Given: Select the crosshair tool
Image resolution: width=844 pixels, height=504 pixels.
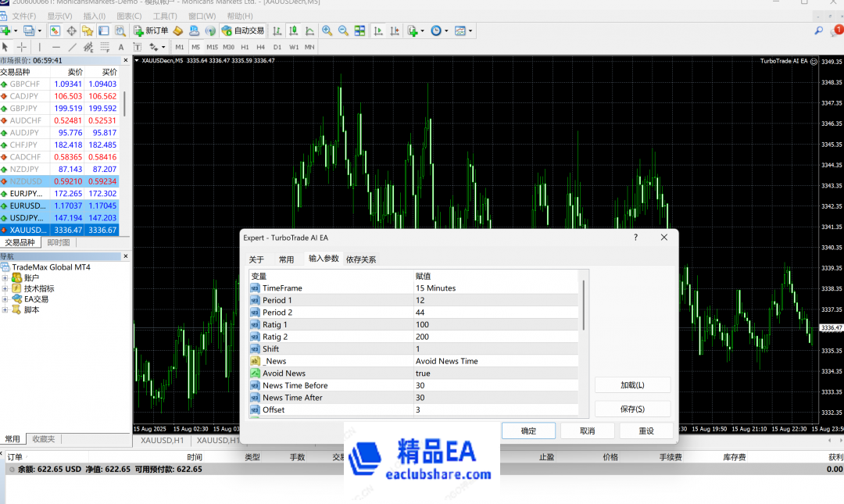Looking at the screenshot, I should [x=22, y=47].
